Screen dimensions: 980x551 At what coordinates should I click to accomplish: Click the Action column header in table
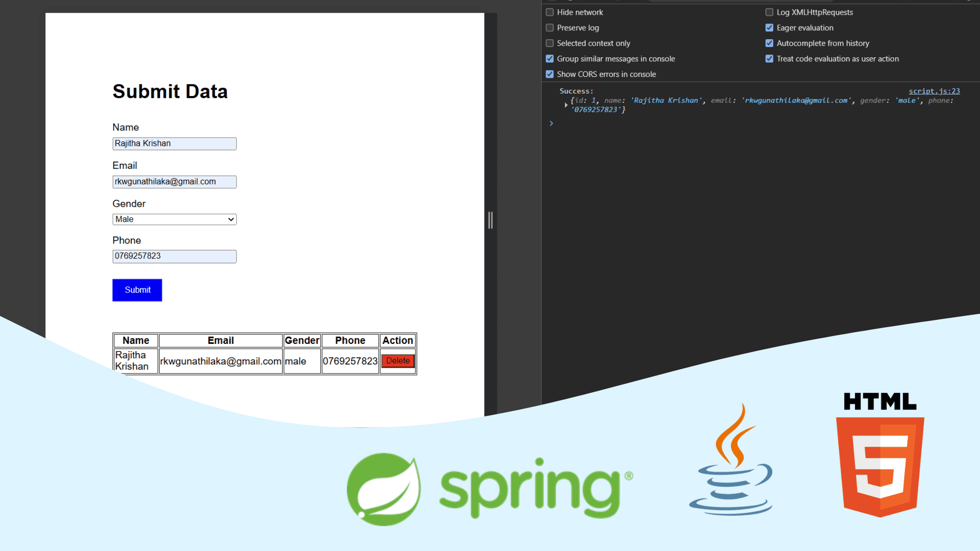(398, 340)
